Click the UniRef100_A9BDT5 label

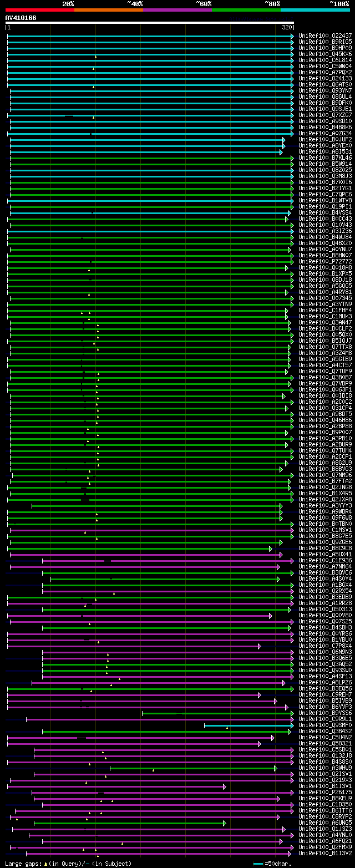coord(325,414)
